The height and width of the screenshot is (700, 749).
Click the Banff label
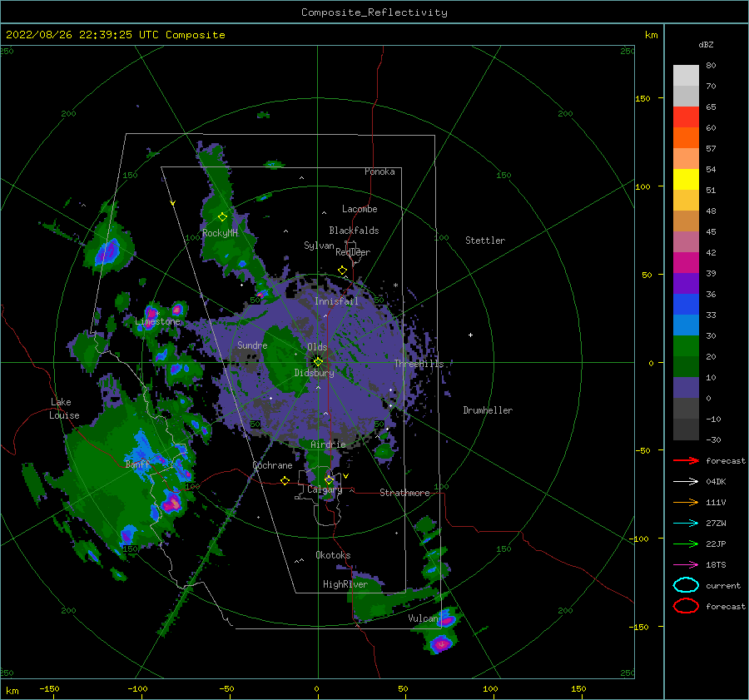point(137,464)
